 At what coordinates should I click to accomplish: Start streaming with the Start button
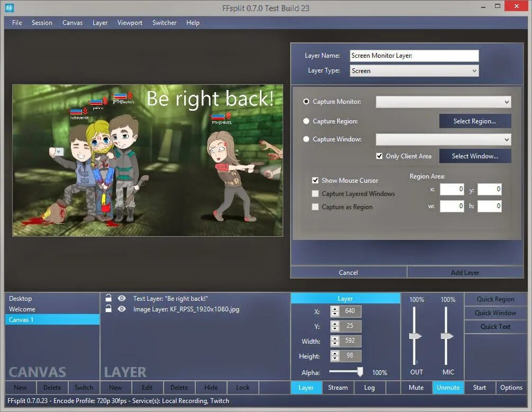(x=480, y=387)
